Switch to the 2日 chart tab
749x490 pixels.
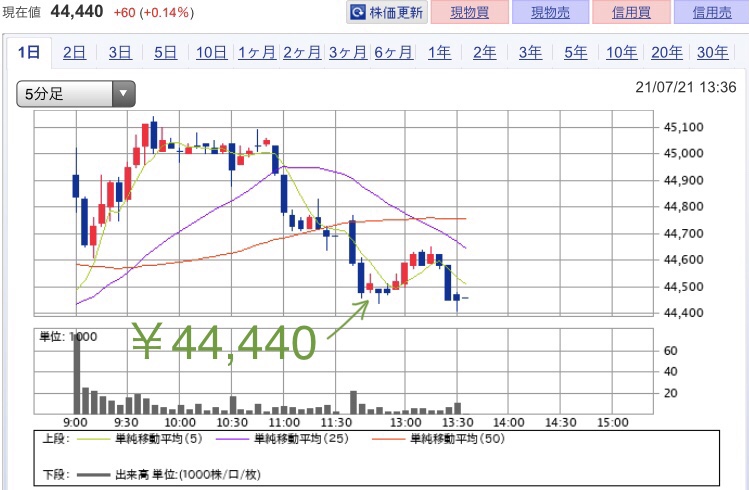(75, 52)
